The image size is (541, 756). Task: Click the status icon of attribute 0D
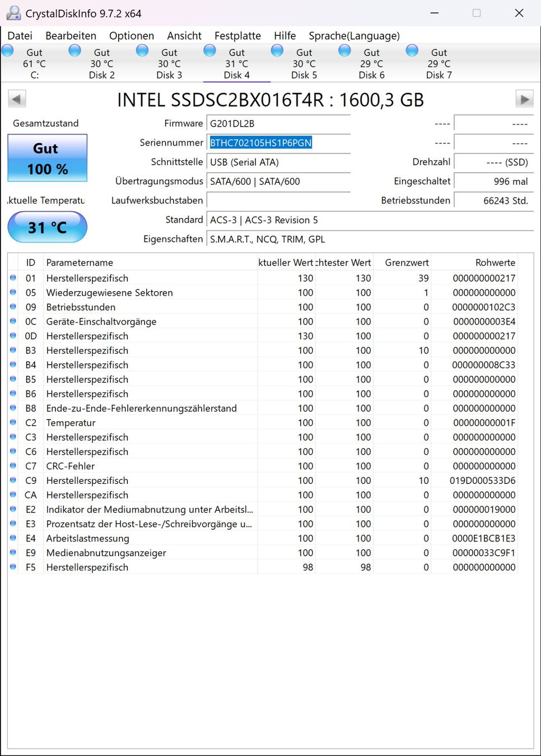(13, 336)
